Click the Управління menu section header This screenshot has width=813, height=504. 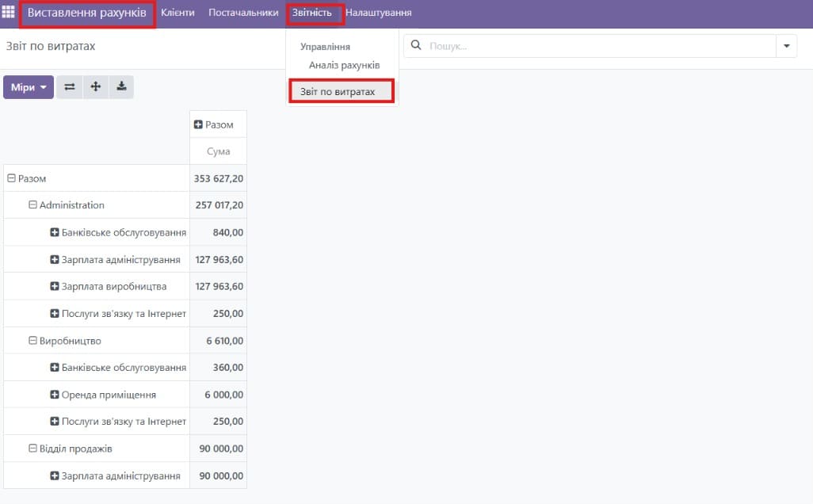click(x=325, y=47)
